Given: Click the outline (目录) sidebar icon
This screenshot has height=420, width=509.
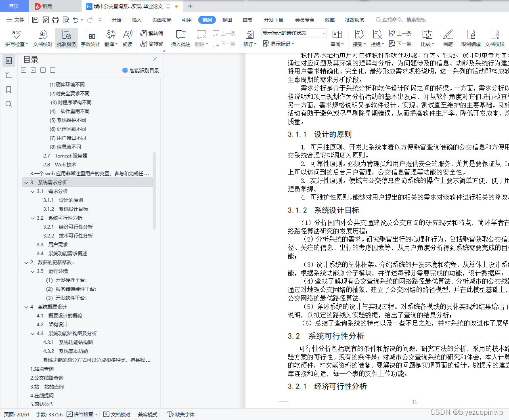Looking at the screenshot, I should [9, 61].
